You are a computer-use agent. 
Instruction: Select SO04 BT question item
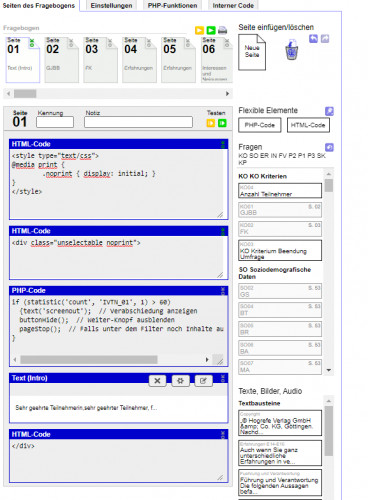[280, 310]
